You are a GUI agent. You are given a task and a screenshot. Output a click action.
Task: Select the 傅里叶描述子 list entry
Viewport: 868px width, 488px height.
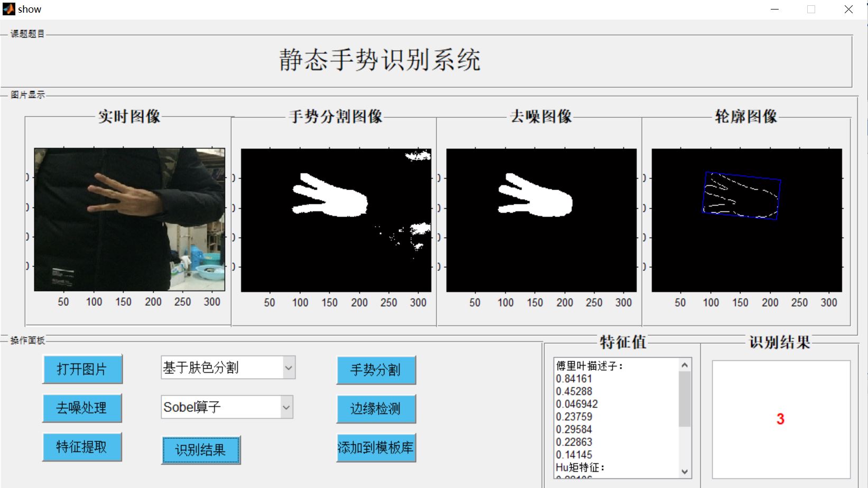pos(589,366)
